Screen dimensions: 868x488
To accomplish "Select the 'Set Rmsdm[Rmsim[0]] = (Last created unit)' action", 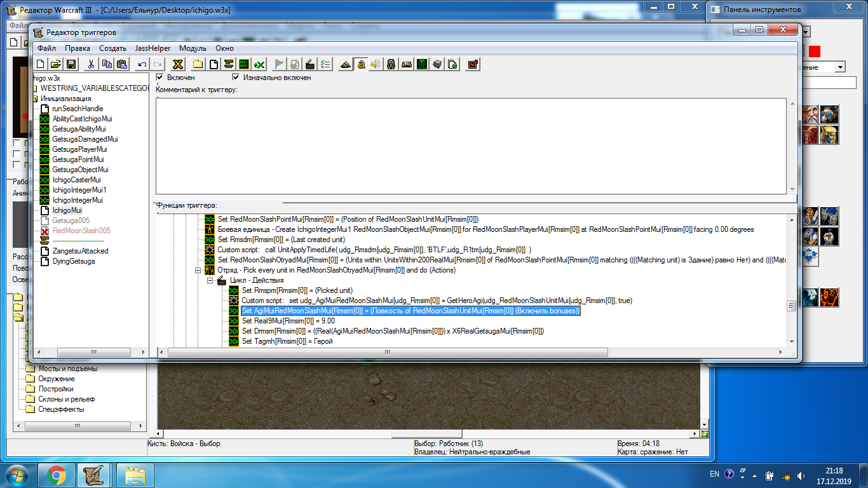I will [x=281, y=240].
